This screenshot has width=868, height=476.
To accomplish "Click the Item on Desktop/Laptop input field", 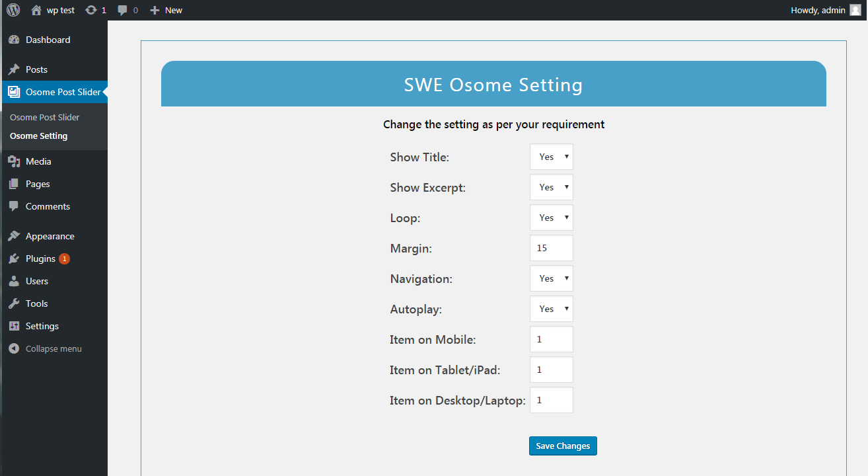I will point(552,400).
